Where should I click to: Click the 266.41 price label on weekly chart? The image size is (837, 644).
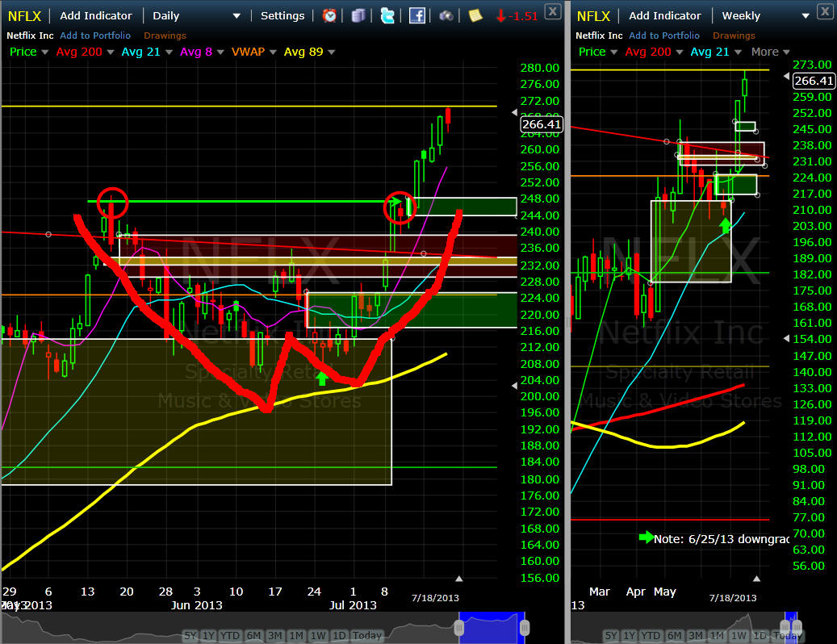pyautogui.click(x=814, y=81)
